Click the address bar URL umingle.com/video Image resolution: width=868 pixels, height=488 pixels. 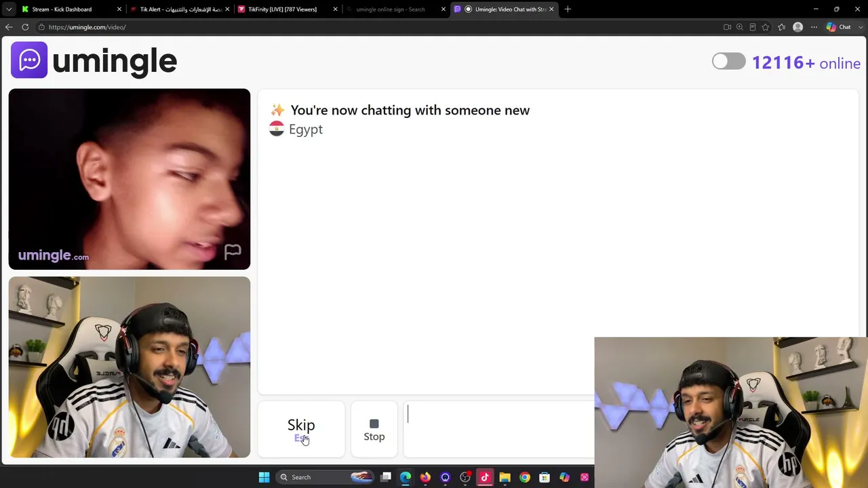87,27
